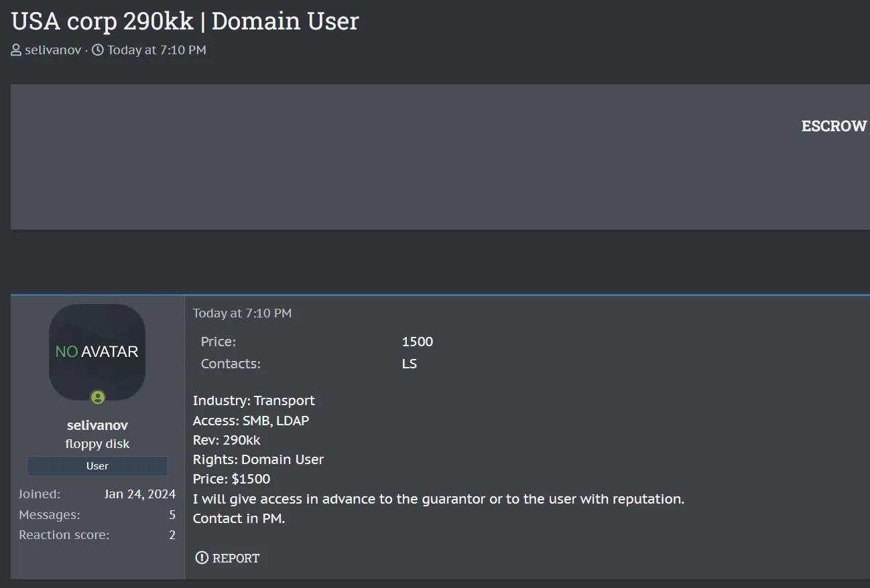Viewport: 870px width, 588px height.
Task: Click the author profile icon under thread title
Action: click(x=17, y=50)
